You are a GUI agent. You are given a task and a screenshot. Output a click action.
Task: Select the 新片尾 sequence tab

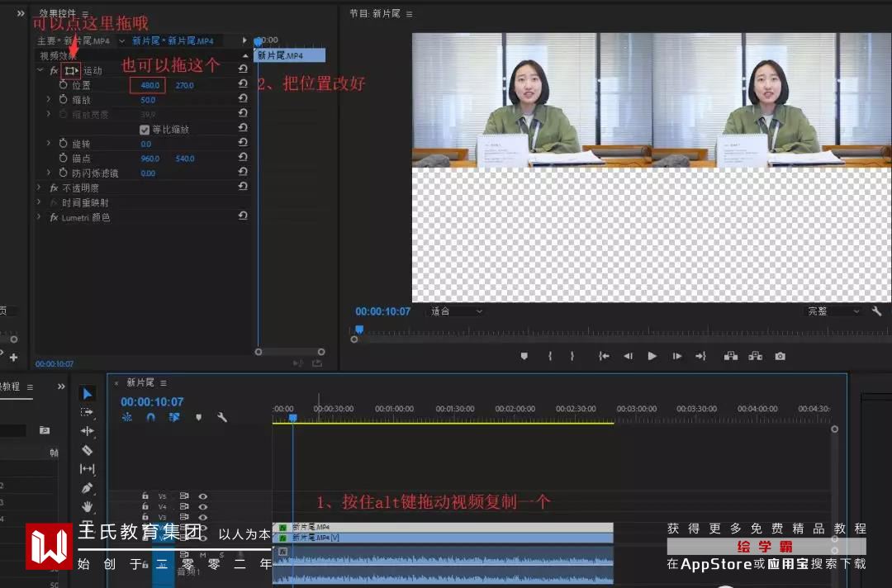point(140,382)
